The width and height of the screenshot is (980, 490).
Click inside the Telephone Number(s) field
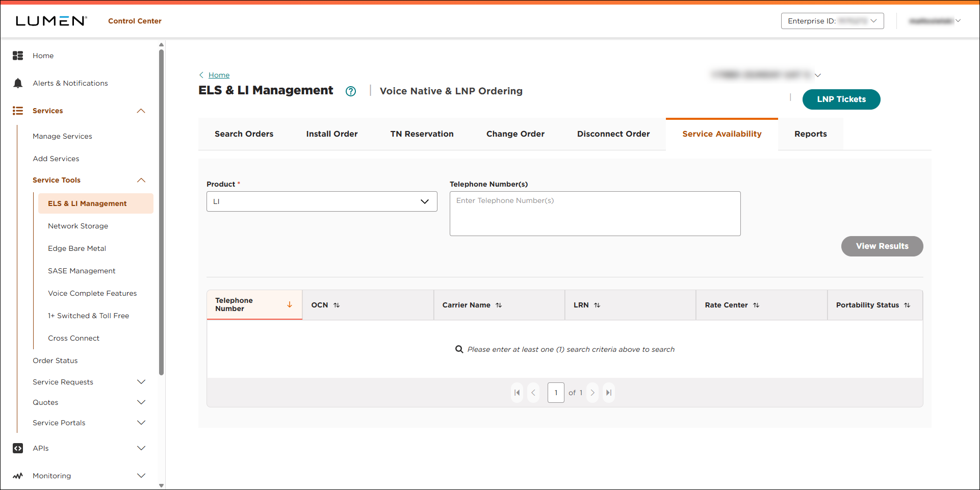(x=595, y=213)
